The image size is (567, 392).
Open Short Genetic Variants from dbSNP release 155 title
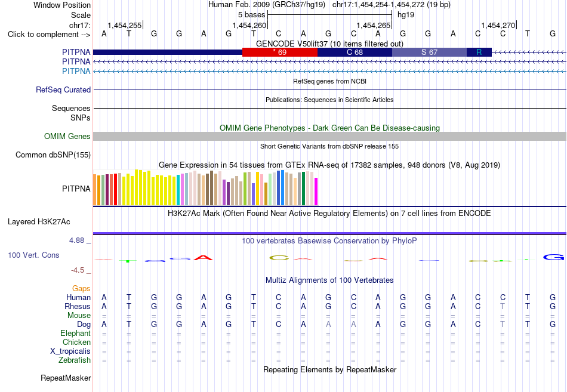pos(329,146)
